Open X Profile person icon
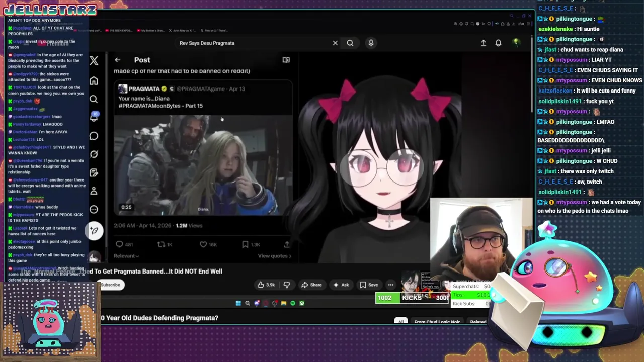The height and width of the screenshot is (362, 644). coord(94,191)
